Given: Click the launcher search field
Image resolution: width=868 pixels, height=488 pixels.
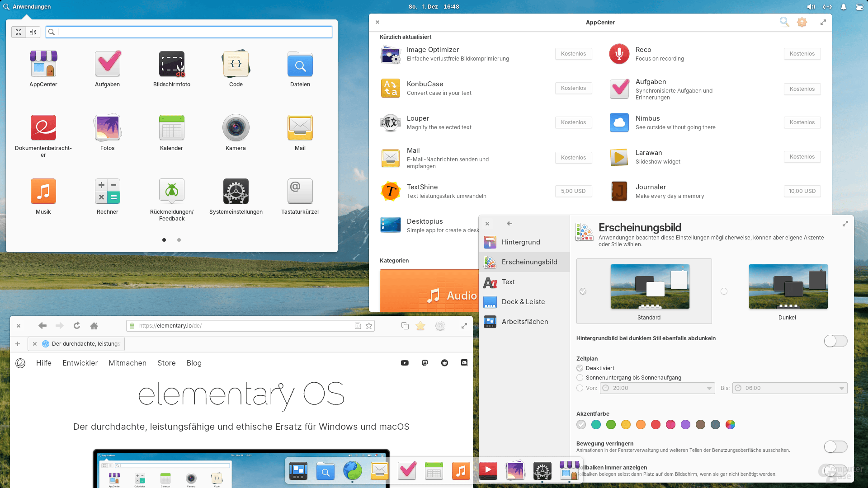Looking at the screenshot, I should (x=189, y=32).
